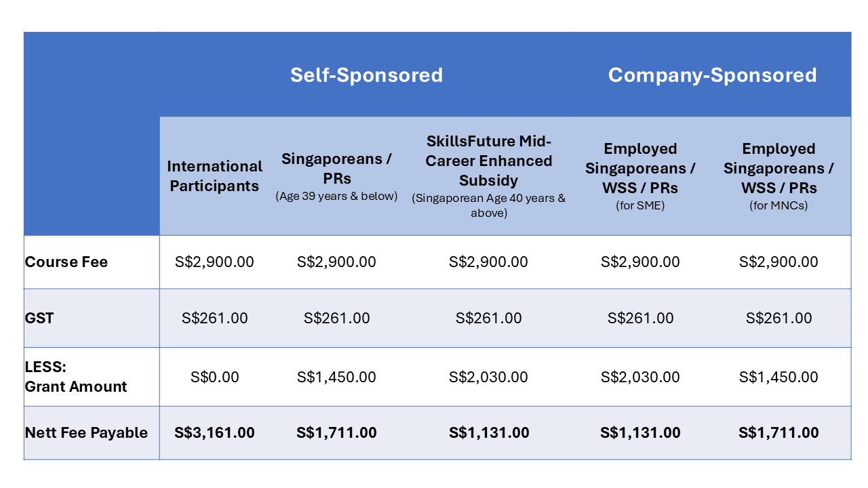Click the S$3,161.00 nett fee cell

(x=214, y=433)
